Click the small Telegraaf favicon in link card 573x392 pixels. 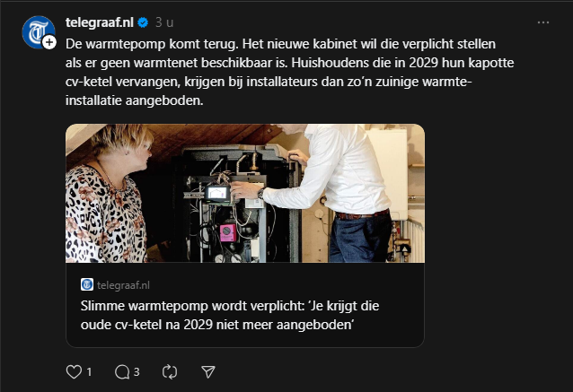87,284
